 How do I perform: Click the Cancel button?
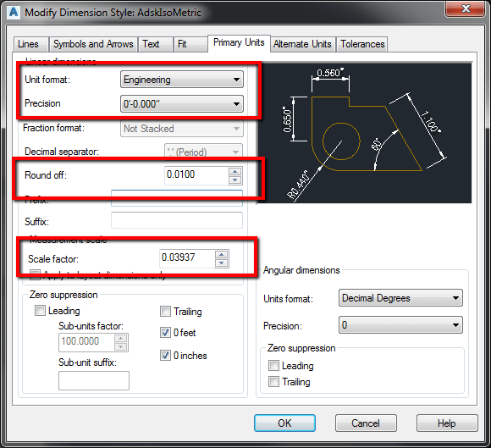(366, 423)
